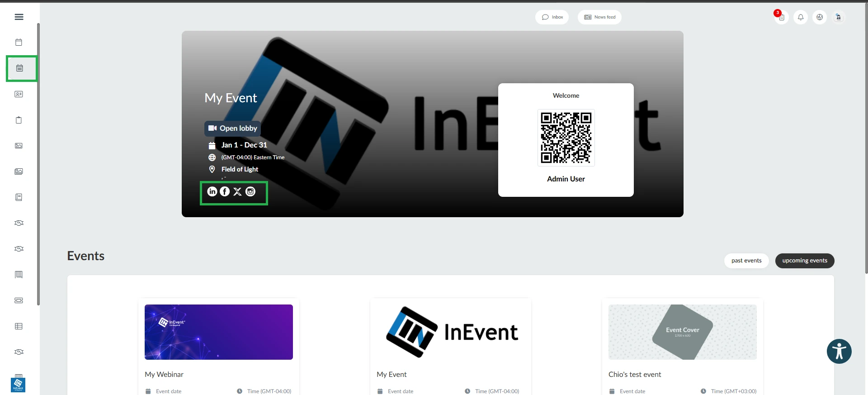Click the Admin User name
This screenshot has width=868, height=395.
coord(566,179)
